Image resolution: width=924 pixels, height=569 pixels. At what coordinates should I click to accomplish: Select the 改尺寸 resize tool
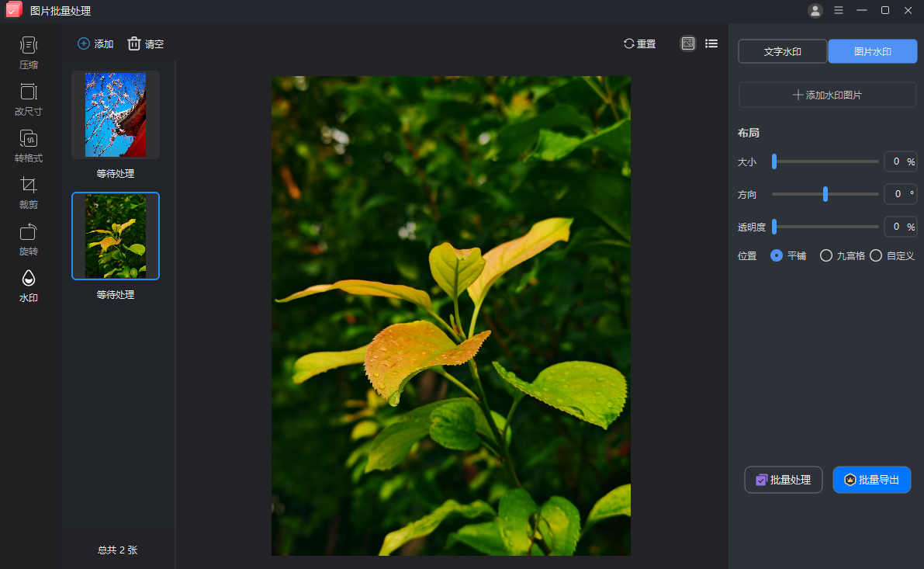[x=29, y=99]
